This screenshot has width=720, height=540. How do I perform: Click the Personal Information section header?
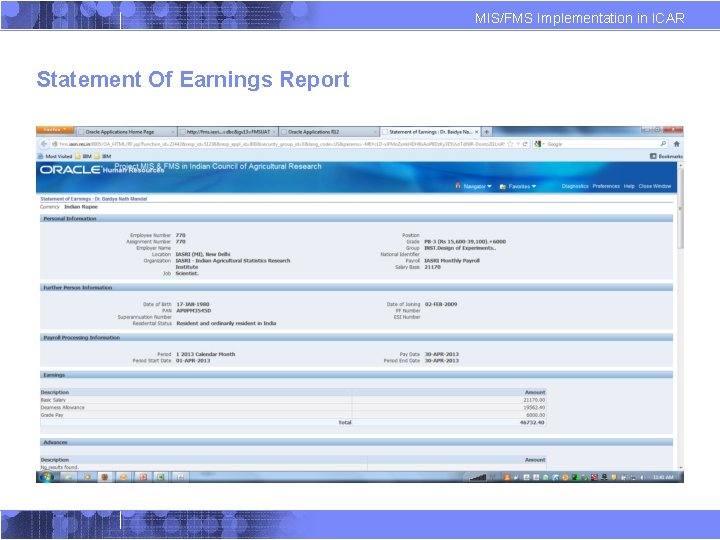356,219
